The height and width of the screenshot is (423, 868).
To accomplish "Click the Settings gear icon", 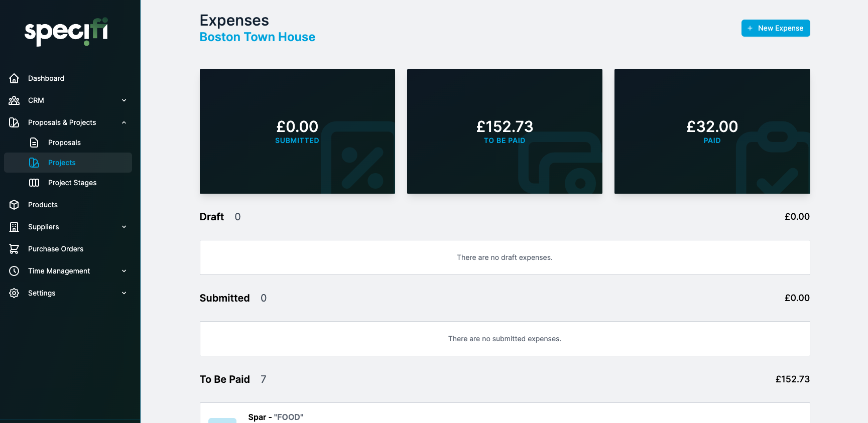I will coord(14,293).
